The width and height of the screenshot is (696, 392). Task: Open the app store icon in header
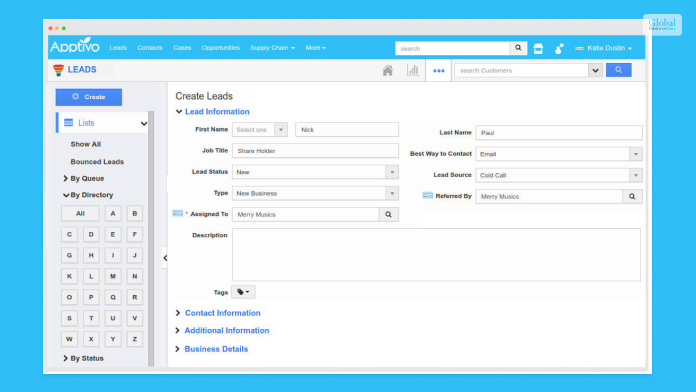[x=538, y=48]
